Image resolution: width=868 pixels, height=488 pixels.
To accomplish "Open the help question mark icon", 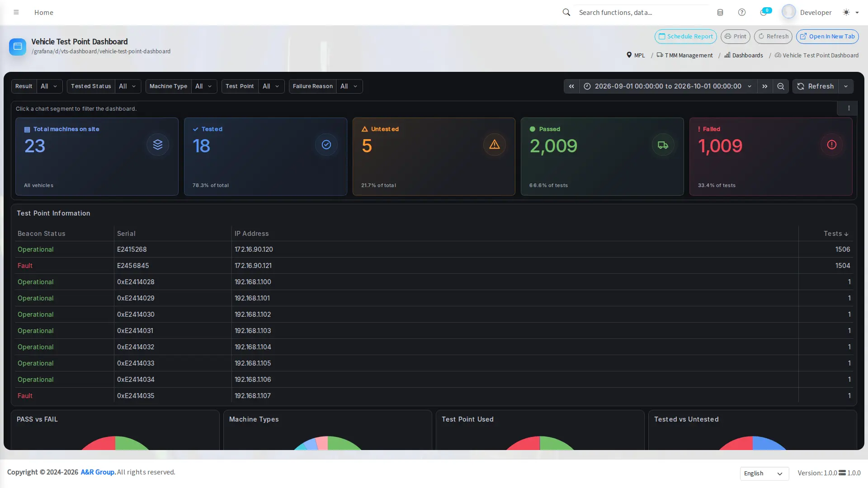I will click(742, 12).
